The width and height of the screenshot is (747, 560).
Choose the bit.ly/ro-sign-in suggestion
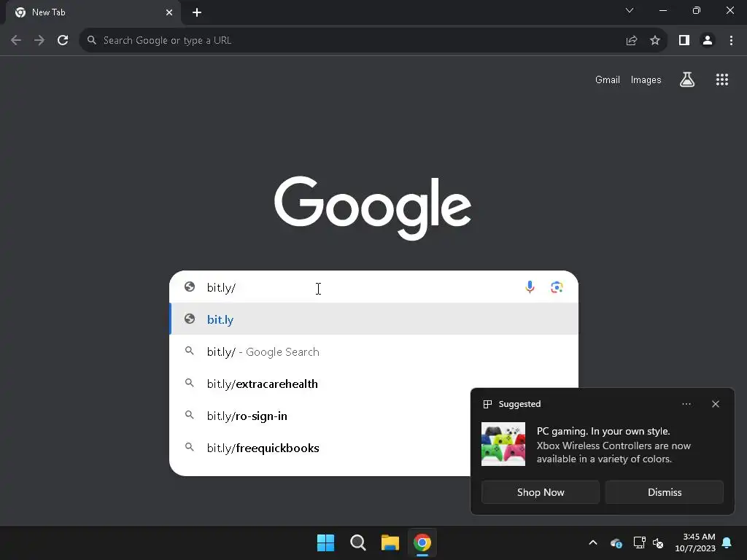pos(320,416)
